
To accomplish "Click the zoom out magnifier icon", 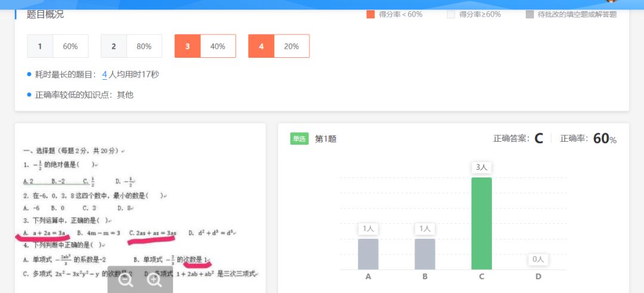I will pos(126,280).
